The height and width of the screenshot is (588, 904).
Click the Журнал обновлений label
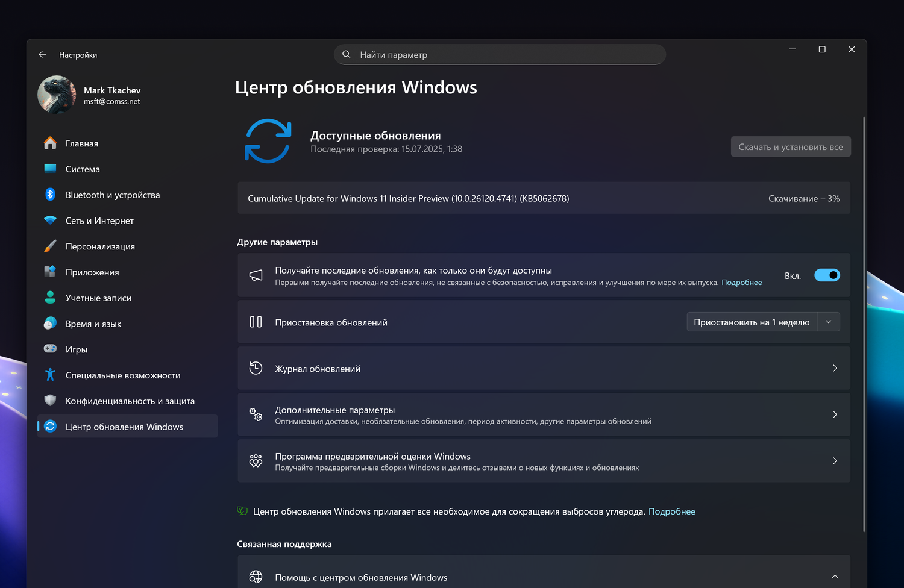(318, 369)
